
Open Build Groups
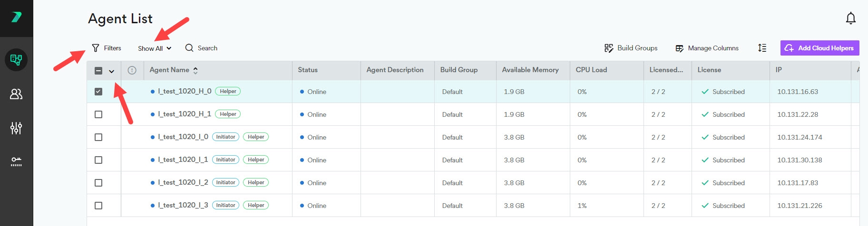pyautogui.click(x=631, y=48)
